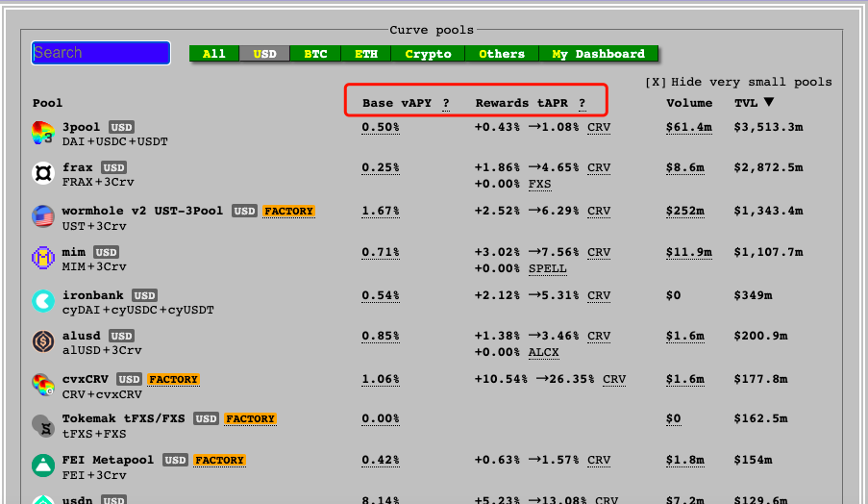Switch to the Crypto pools tab
Image resolution: width=868 pixels, height=504 pixels.
click(x=428, y=54)
